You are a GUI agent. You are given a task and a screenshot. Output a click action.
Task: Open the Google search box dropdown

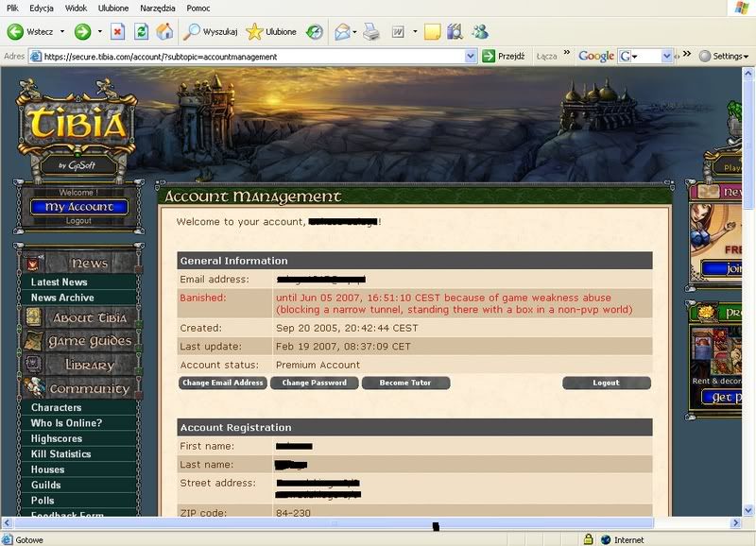(x=667, y=57)
